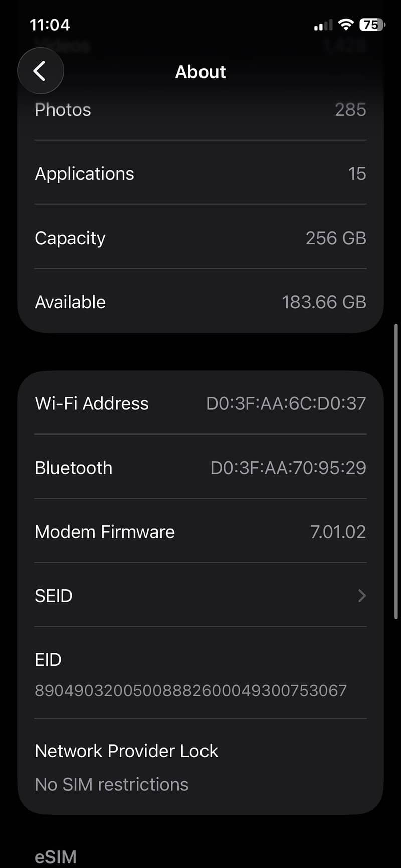Select the EID number text
This screenshot has height=868, width=401.
pos(190,690)
